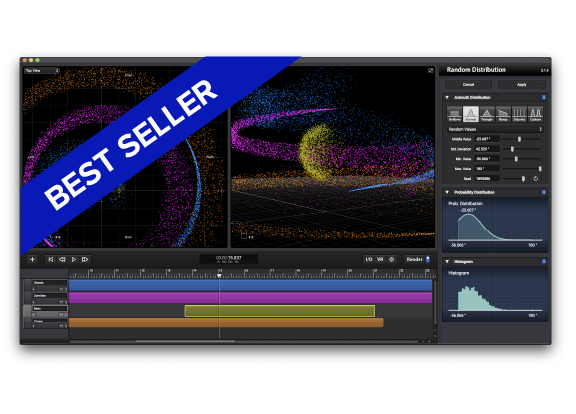Open the gear settings next to VR
This screenshot has width=576, height=414.
tap(392, 259)
